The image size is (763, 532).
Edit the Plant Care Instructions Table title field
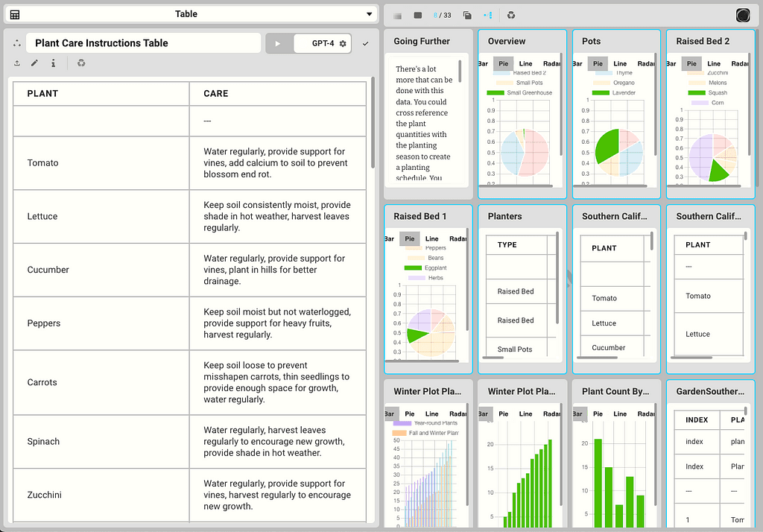[x=143, y=43]
